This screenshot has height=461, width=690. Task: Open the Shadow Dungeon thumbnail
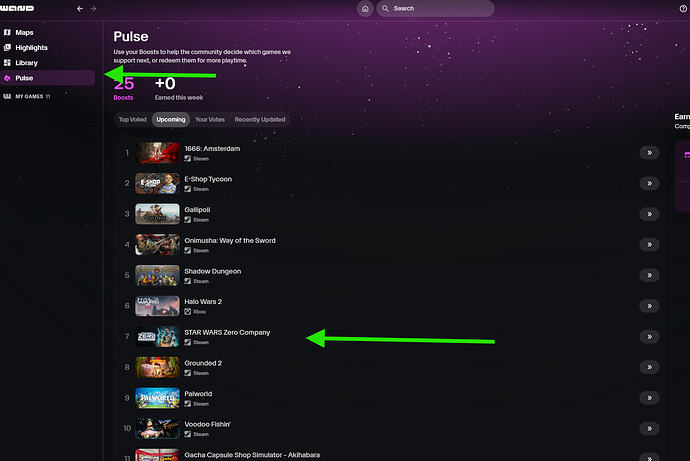(158, 275)
